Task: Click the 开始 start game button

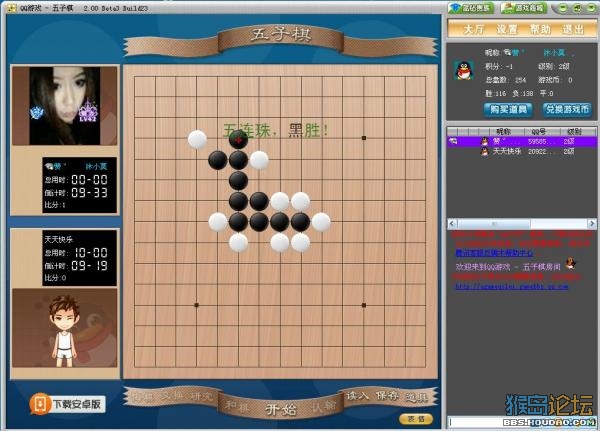Action: click(x=281, y=410)
